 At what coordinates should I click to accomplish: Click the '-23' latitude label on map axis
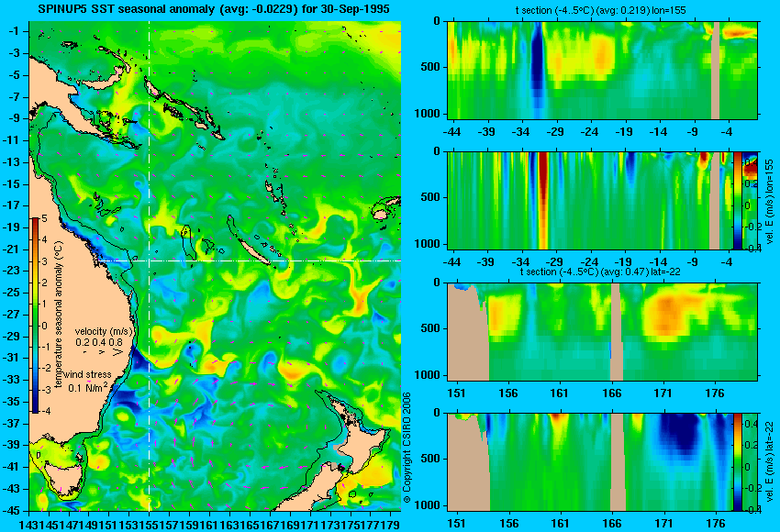11,271
